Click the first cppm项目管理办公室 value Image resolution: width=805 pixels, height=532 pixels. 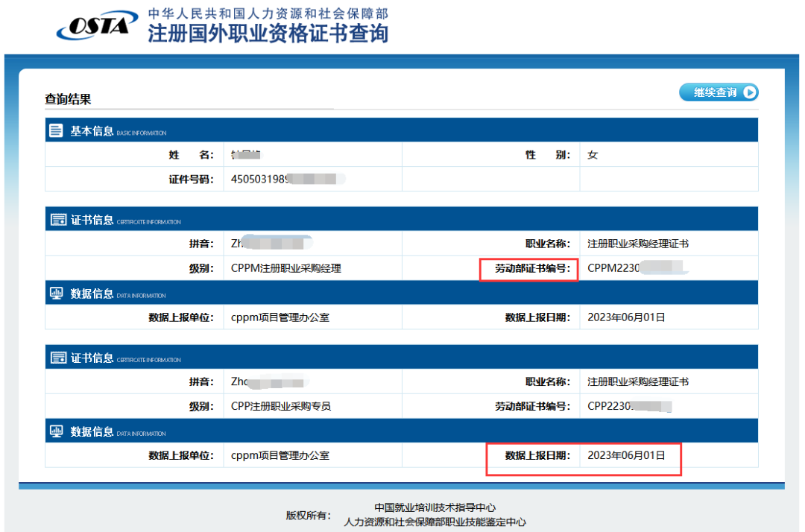click(280, 317)
